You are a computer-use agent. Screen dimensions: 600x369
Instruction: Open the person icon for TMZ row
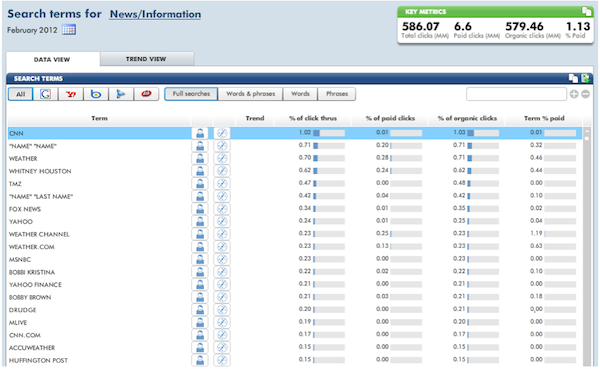(200, 184)
